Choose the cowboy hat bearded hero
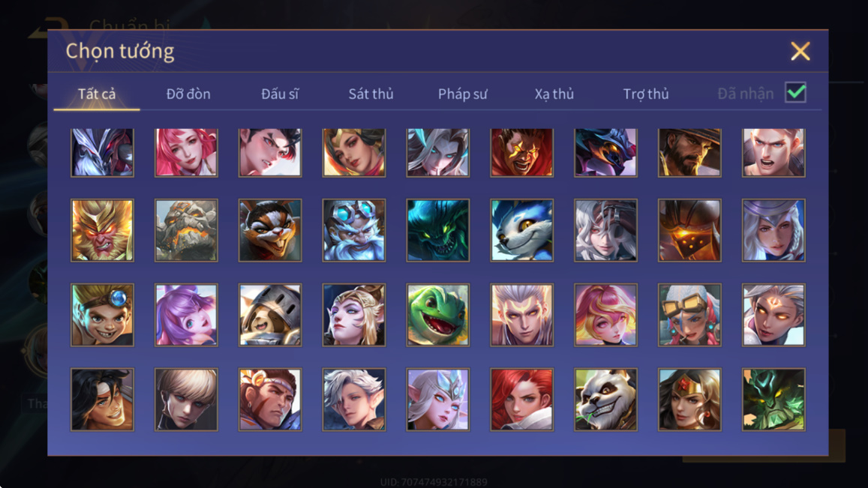 (x=689, y=153)
